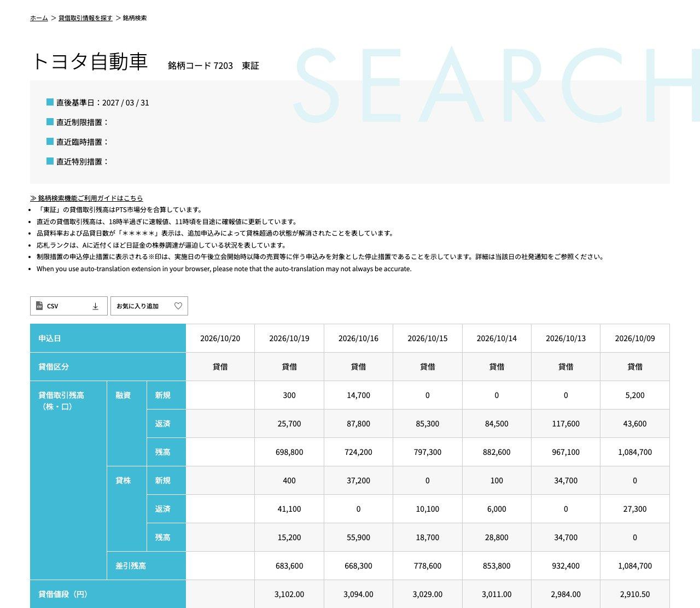Select the 2026/10/19 date column header
Viewport: 700px width, 608px height.
[x=289, y=338]
